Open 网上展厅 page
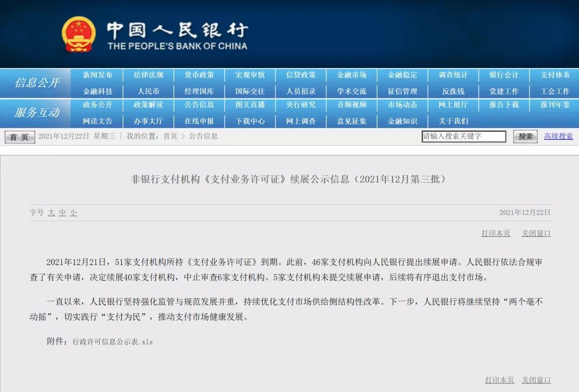 (454, 105)
